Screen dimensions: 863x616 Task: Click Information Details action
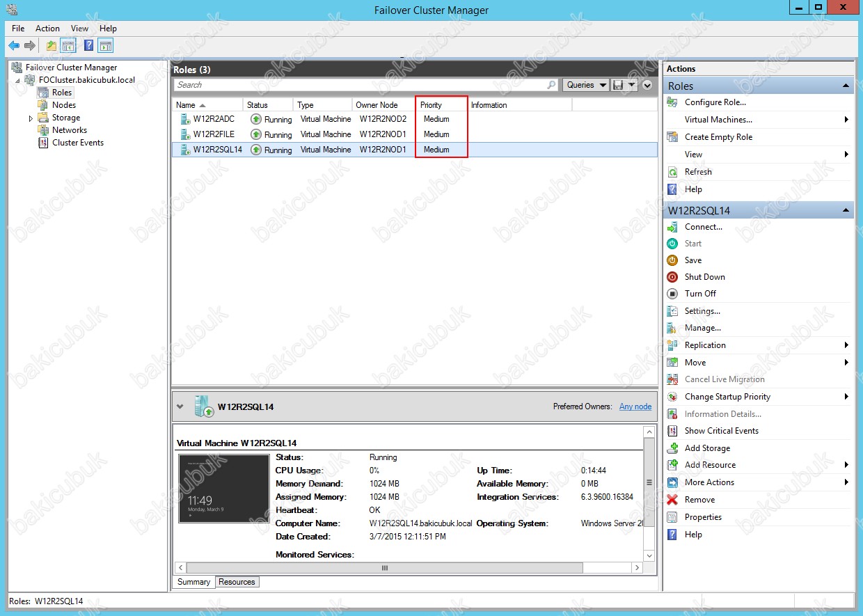(722, 414)
